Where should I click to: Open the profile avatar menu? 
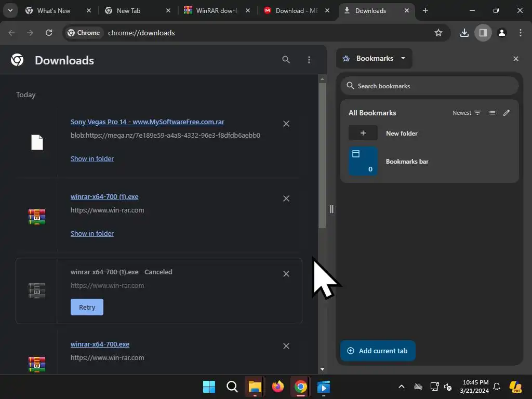point(502,33)
